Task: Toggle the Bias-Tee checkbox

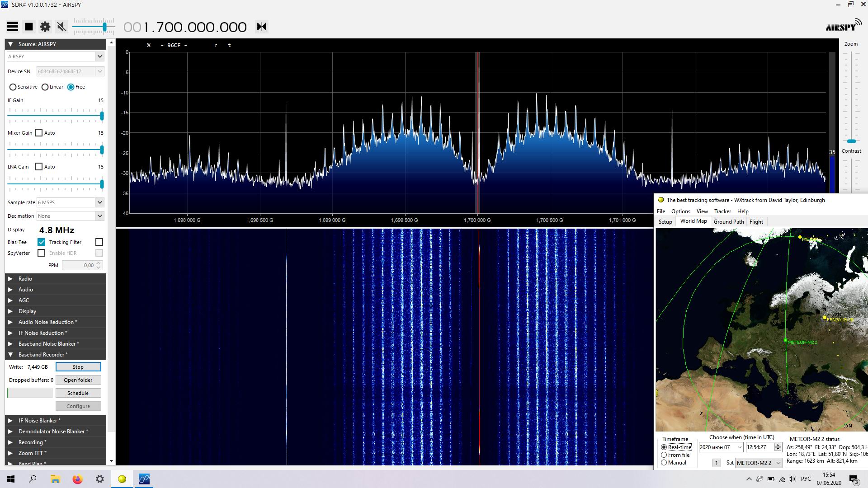Action: (x=42, y=242)
